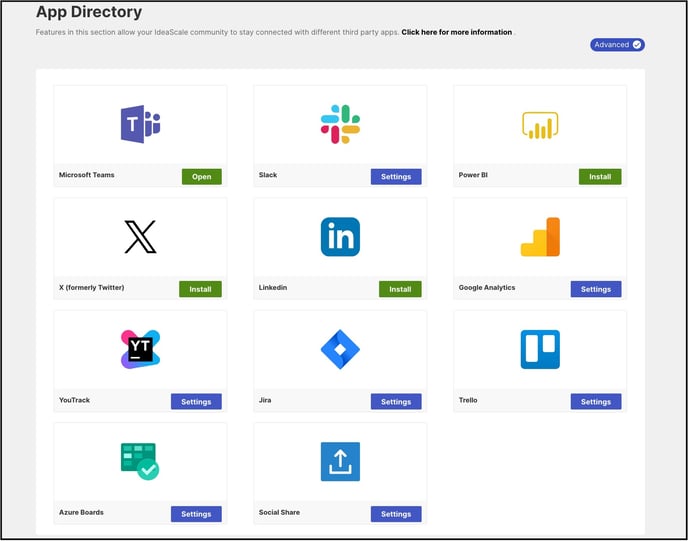The image size is (688, 541).
Task: Click the 'Azure Boards' label text
Action: 81,512
